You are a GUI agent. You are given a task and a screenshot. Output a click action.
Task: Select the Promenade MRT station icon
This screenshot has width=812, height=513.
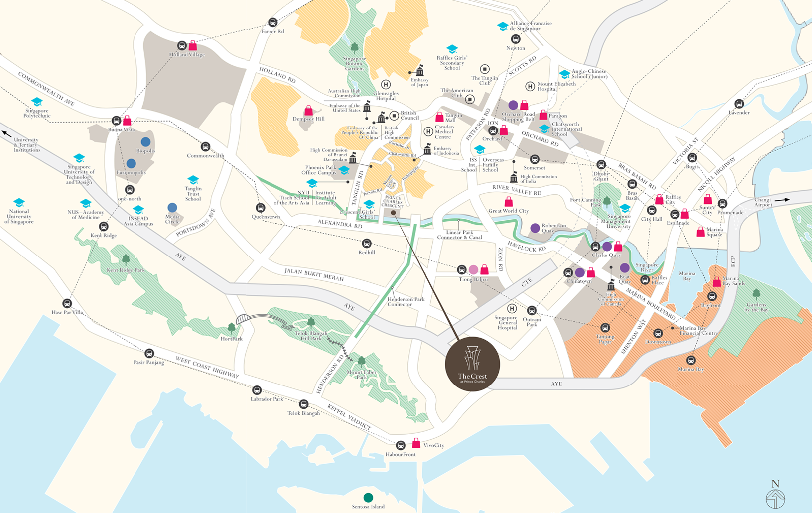[x=723, y=204]
